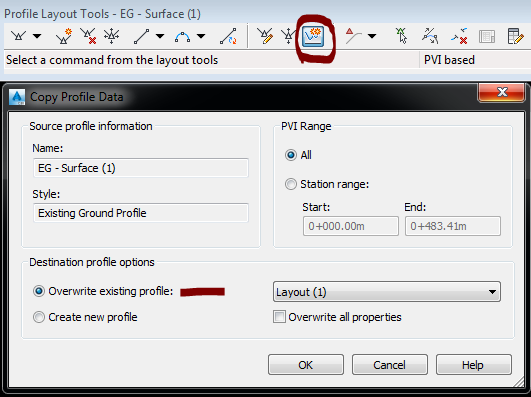Click the Existing Ground Profile style field
Screen dimensions: 531x397
141,213
